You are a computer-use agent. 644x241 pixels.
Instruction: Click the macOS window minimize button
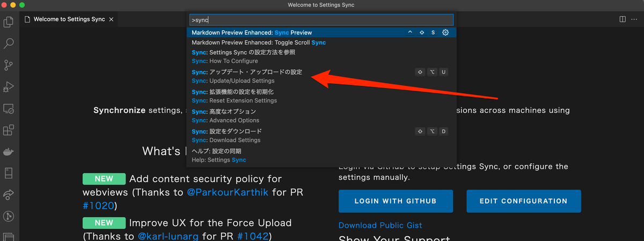click(13, 5)
